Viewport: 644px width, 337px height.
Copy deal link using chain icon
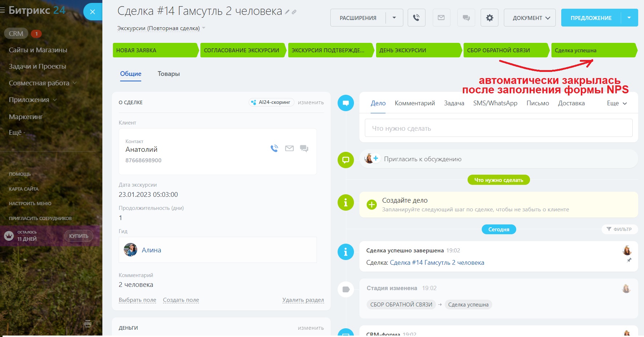pyautogui.click(x=294, y=12)
